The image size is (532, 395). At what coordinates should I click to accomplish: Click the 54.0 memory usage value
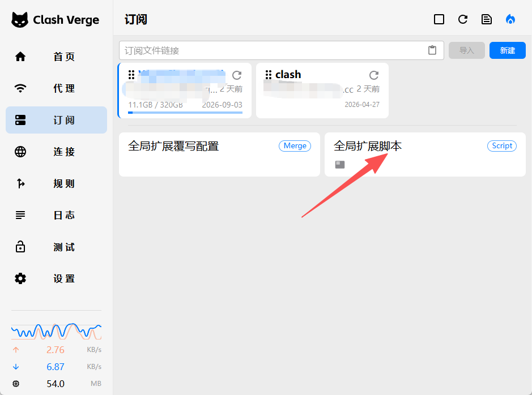(x=56, y=384)
